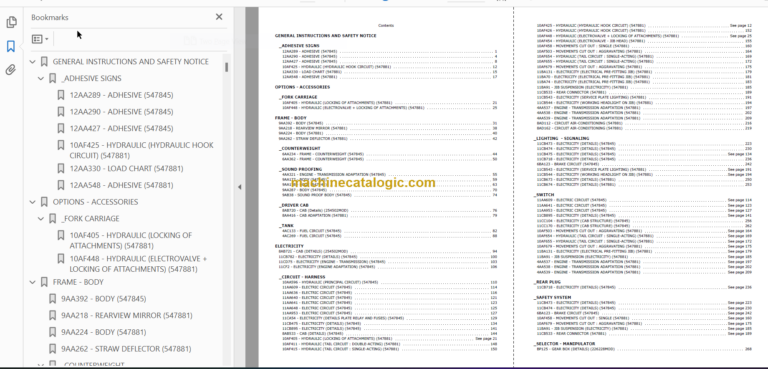Click bookmark icon beside 9AA224 - BODY
768x369 pixels.
click(52, 332)
